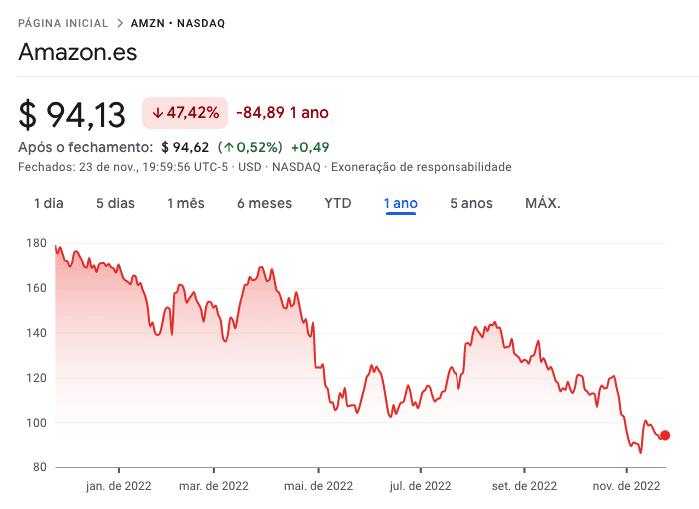The width and height of the screenshot is (699, 509).
Task: Click the after-hours price $ 94,62
Action: tap(185, 147)
